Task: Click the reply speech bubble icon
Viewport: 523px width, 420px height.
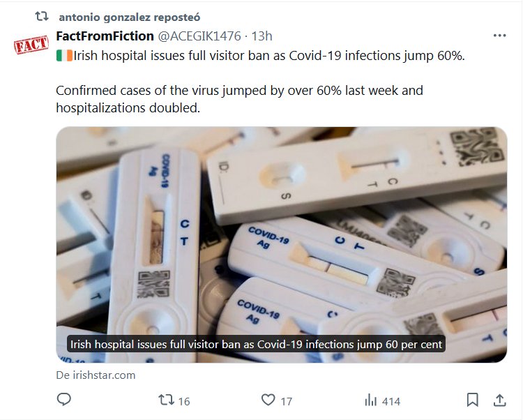Action: pyautogui.click(x=64, y=400)
